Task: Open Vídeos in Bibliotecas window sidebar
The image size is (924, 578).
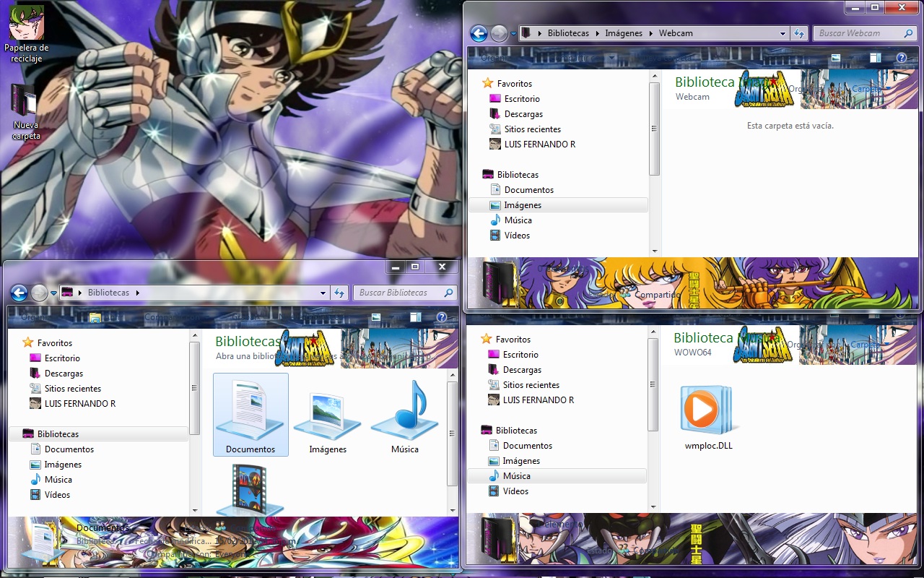Action: coord(57,495)
